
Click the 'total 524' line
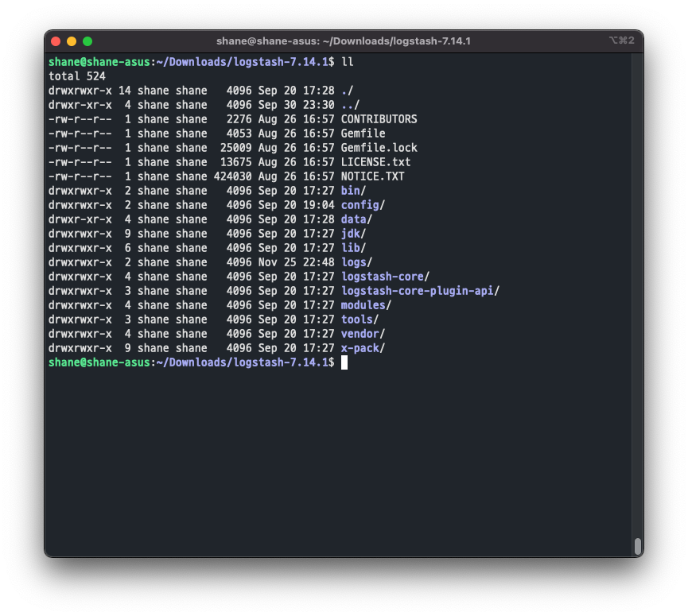pyautogui.click(x=77, y=76)
